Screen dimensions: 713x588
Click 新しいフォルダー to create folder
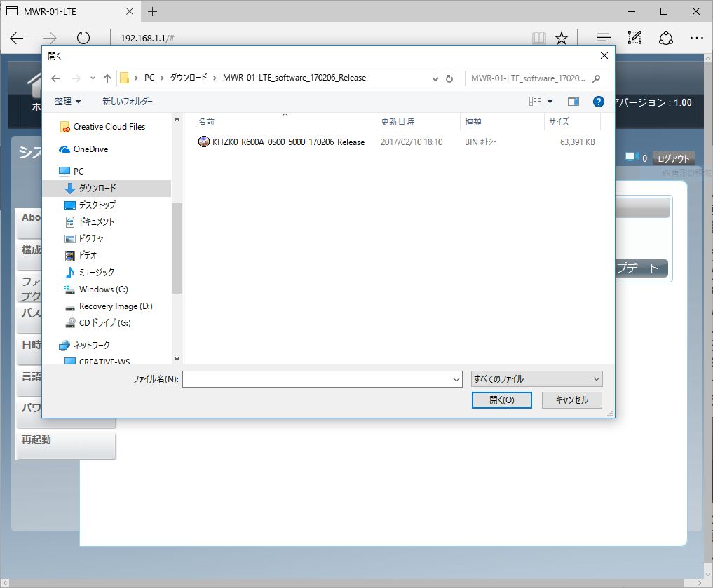coord(127,102)
